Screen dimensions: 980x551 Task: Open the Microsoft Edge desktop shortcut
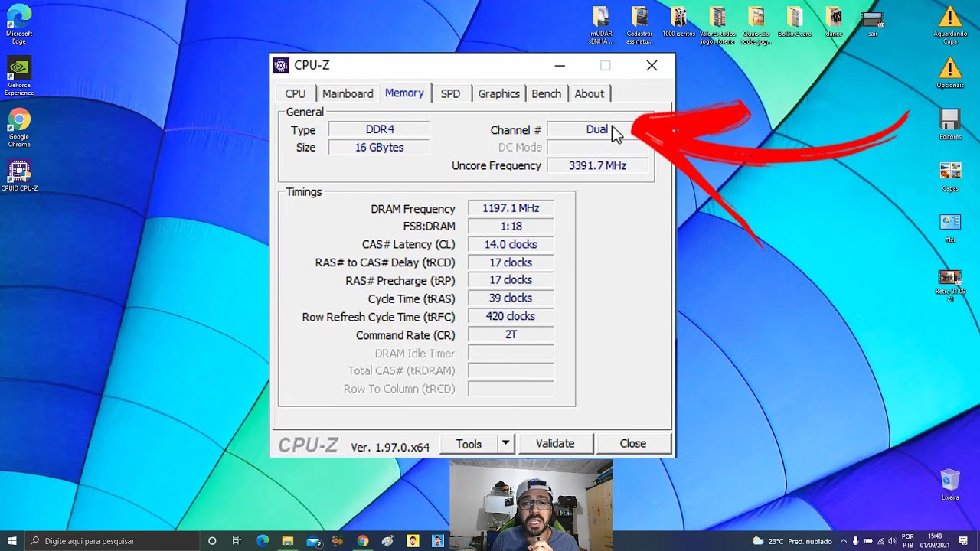click(19, 24)
